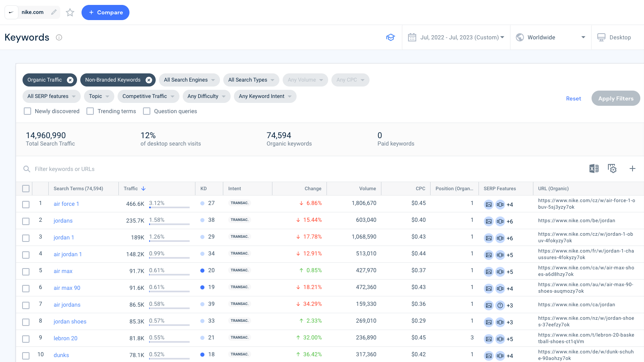644x362 pixels.
Task: Click traffic share bar for air force 1
Action: (x=169, y=207)
